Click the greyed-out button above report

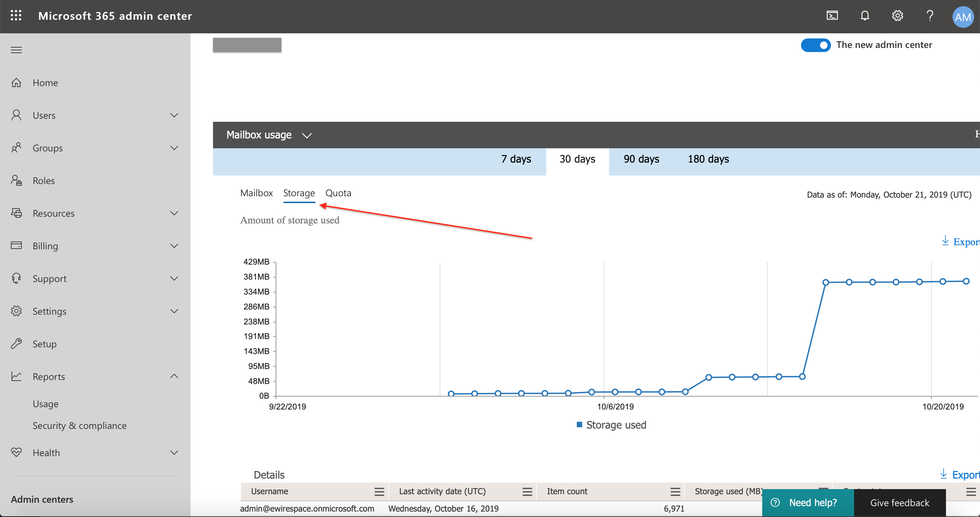[247, 45]
